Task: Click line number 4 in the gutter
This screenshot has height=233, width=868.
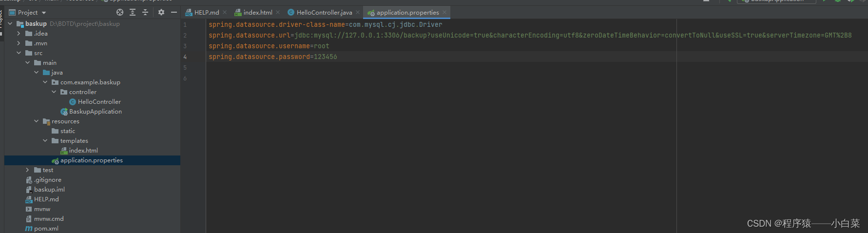Action: pos(185,57)
